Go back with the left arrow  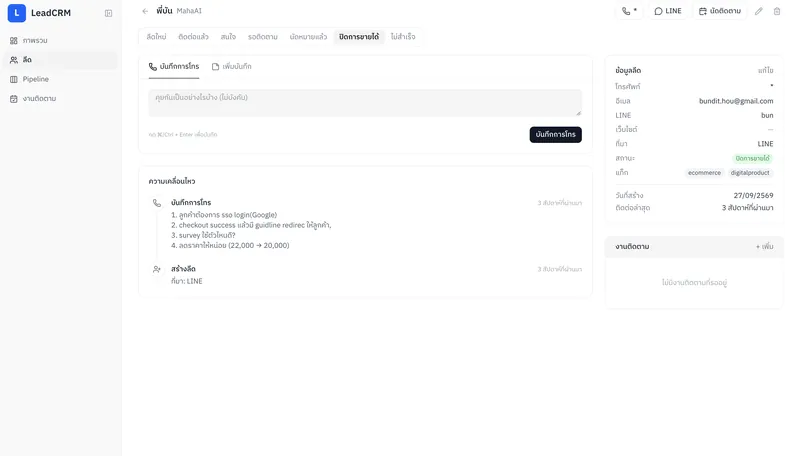[145, 11]
